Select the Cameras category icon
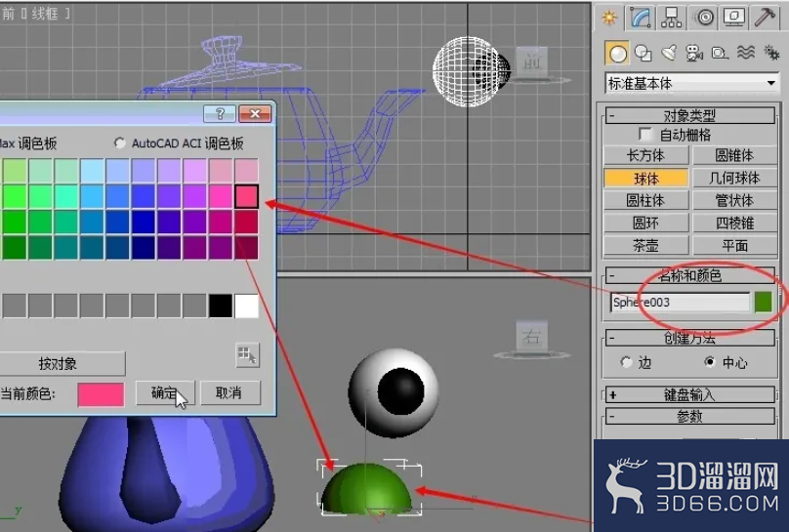Image resolution: width=789 pixels, height=532 pixels. coord(694,54)
